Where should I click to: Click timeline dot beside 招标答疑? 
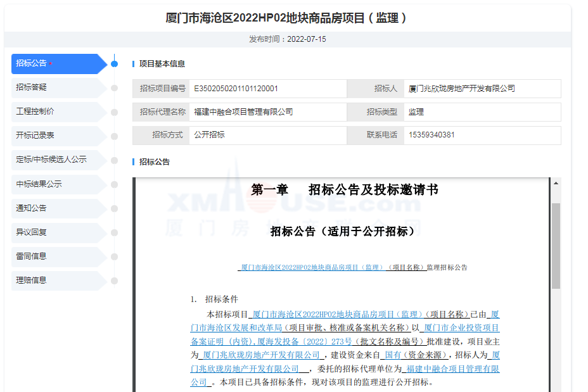click(x=114, y=88)
